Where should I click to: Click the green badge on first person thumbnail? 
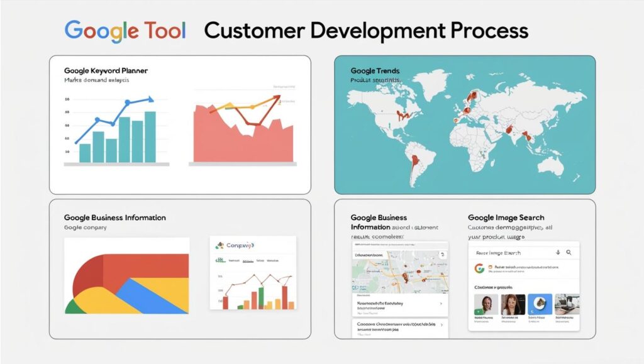[x=477, y=312]
